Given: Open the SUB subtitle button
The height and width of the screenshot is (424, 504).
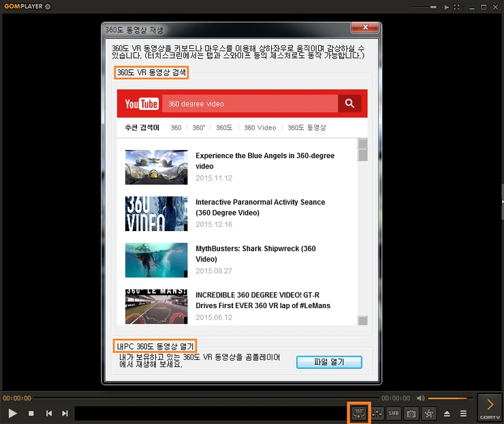Looking at the screenshot, I should pos(394,413).
